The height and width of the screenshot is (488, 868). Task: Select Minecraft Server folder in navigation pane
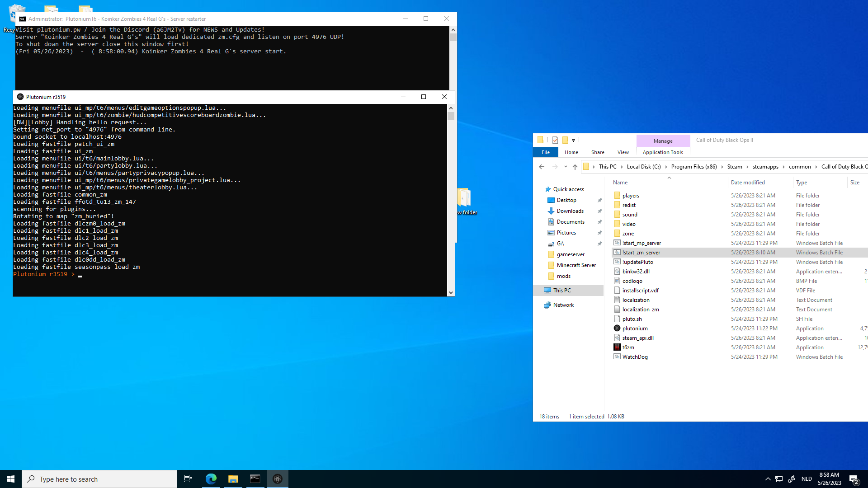[x=576, y=265]
